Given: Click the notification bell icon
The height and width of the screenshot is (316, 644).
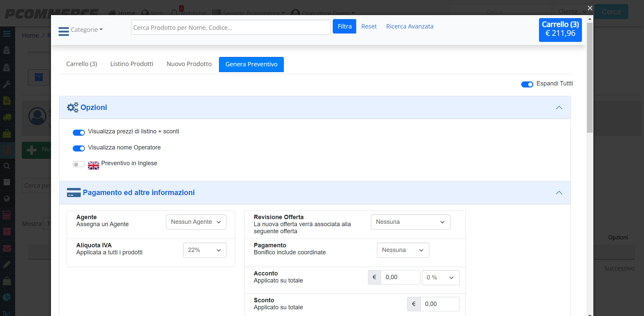Looking at the screenshot, I should pyautogui.click(x=174, y=13).
